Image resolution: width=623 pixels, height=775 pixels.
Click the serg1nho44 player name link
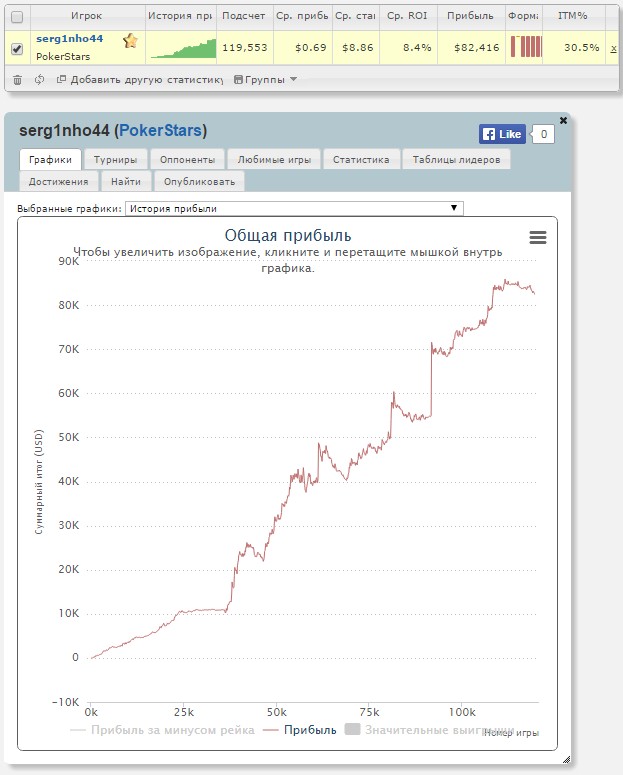(69, 38)
